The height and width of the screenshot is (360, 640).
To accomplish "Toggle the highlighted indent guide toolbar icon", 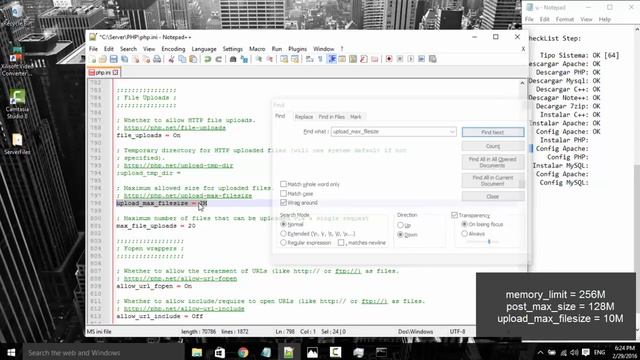I will coord(331,60).
